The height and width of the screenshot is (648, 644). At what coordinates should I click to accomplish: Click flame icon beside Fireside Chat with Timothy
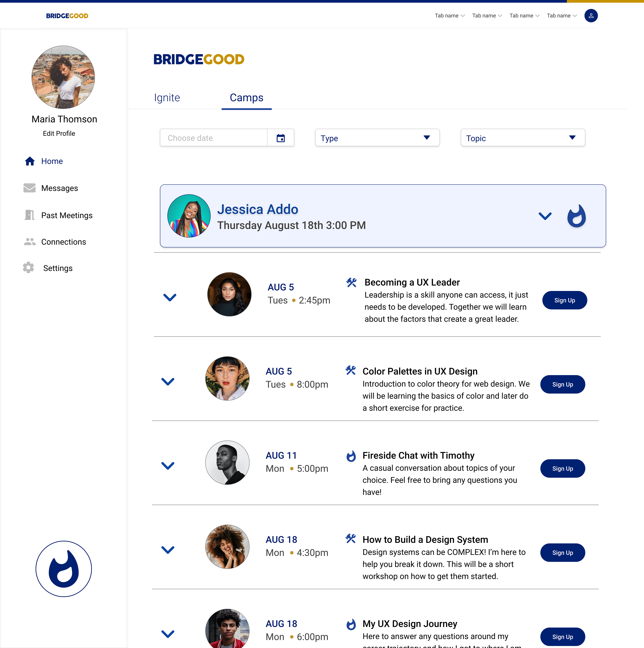tap(351, 456)
